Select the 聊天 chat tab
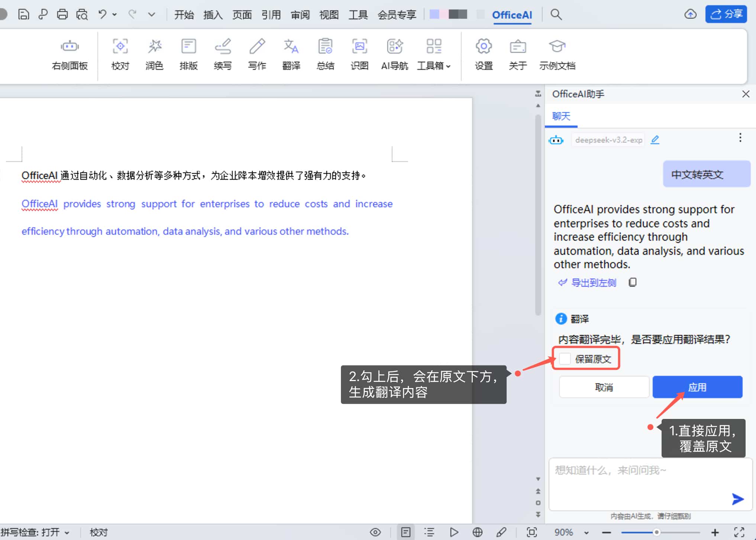Viewport: 756px width, 540px height. (561, 116)
